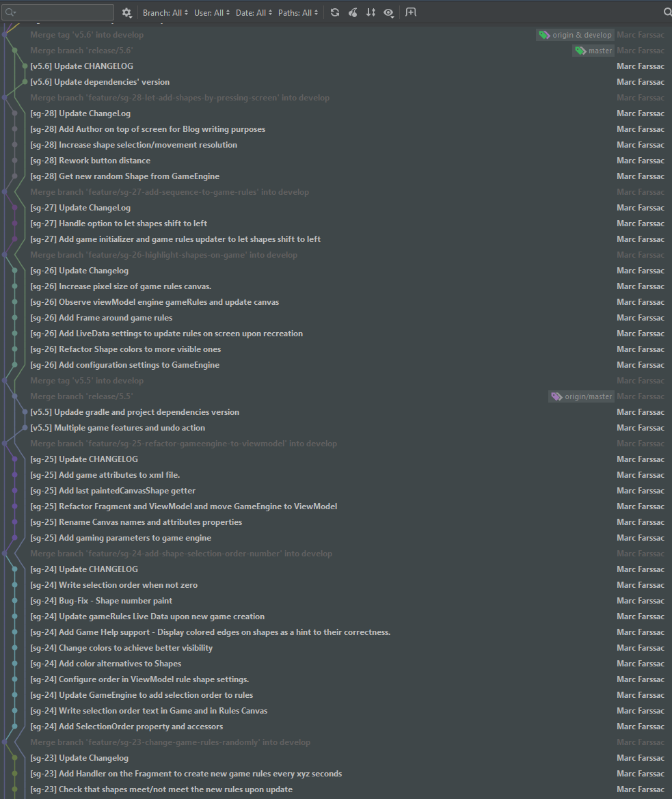This screenshot has height=799, width=672.
Task: Toggle the eye quick settings icon
Action: (x=388, y=12)
